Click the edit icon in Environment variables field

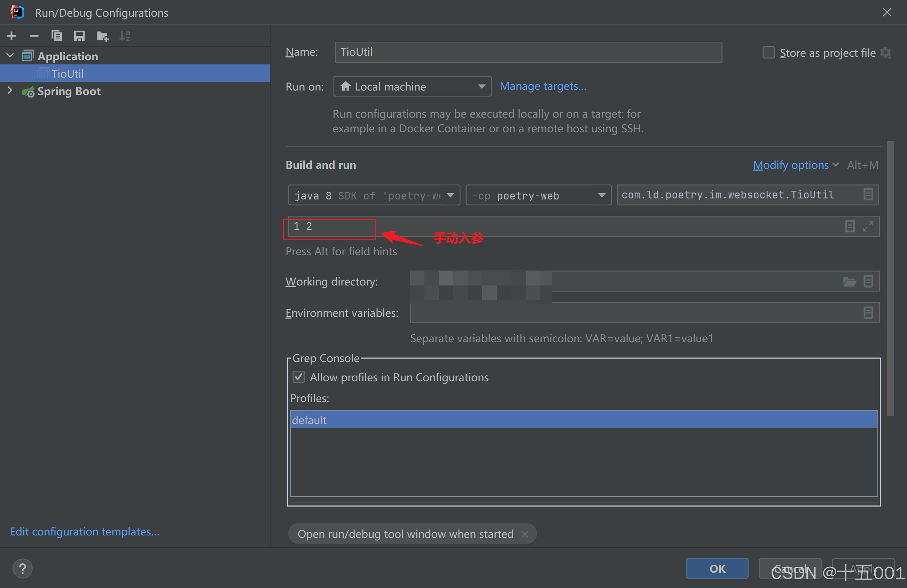pyautogui.click(x=868, y=313)
